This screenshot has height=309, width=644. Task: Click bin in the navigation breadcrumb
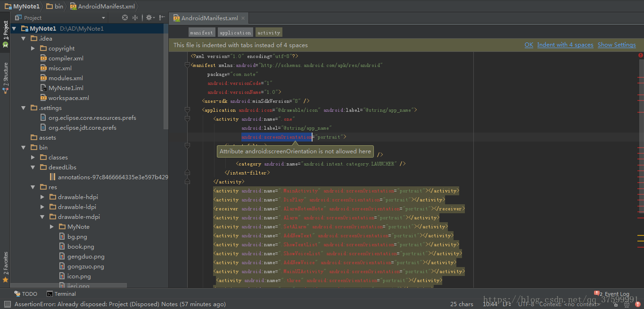point(55,7)
